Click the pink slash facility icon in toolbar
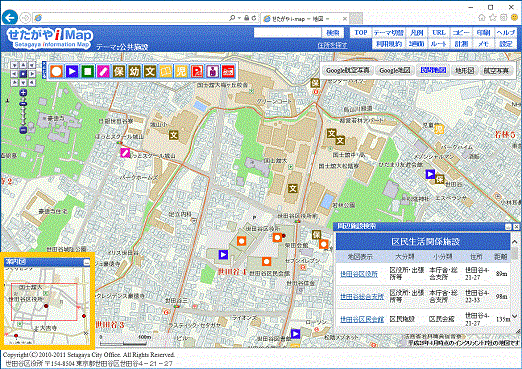The image size is (522, 369). tap(103, 71)
